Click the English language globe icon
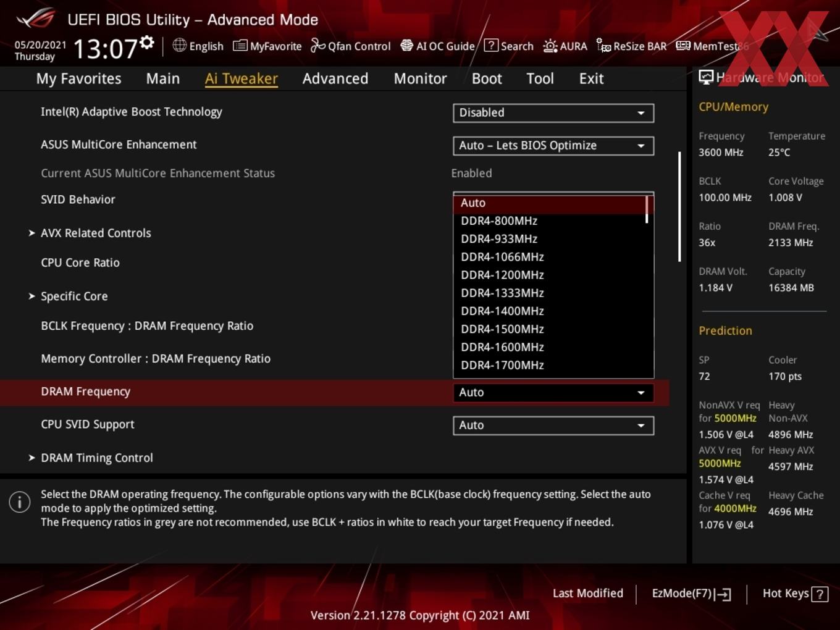Viewport: 840px width, 630px height. coord(179,45)
